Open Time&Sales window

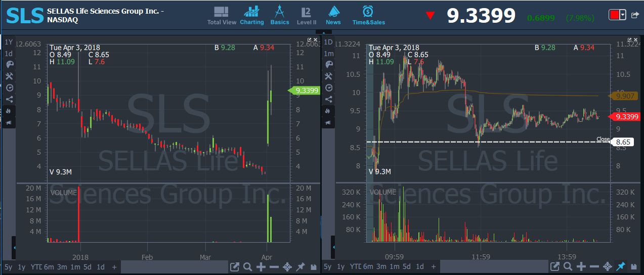pyautogui.click(x=368, y=16)
